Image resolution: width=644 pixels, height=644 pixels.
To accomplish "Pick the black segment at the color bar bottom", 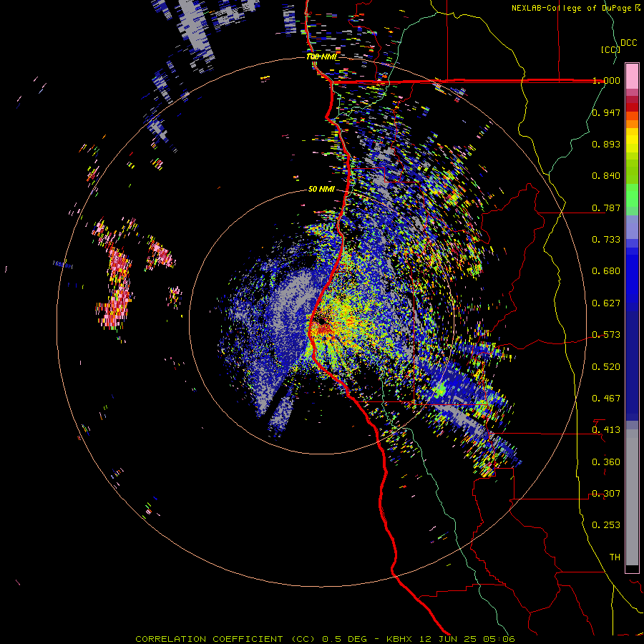I will tap(632, 568).
